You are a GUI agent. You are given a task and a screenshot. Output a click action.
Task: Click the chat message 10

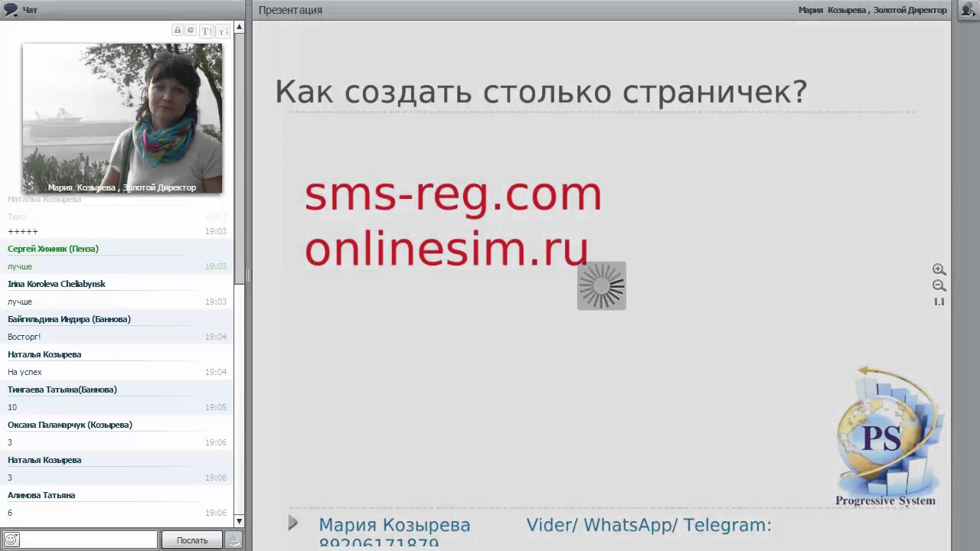[12, 407]
